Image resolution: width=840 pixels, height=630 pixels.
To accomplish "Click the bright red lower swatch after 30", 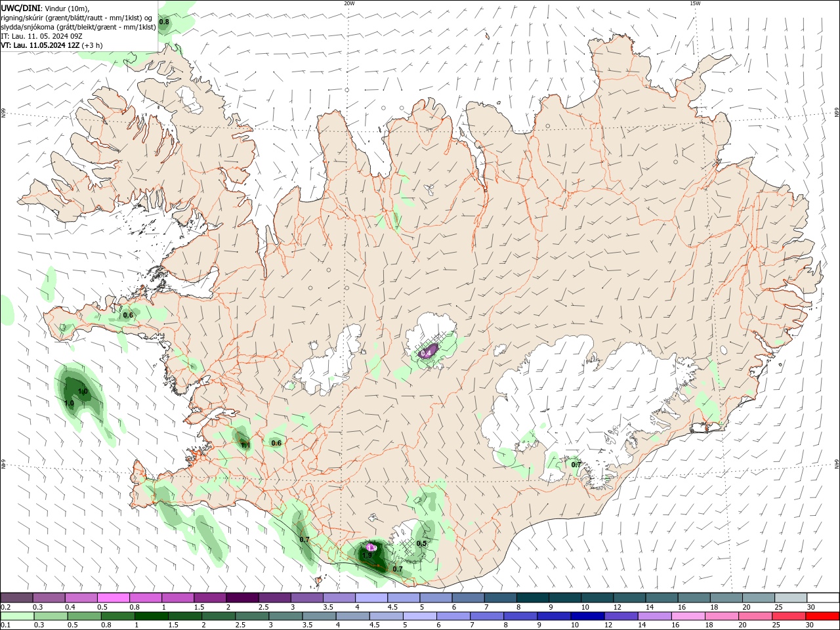I will tap(822, 616).
